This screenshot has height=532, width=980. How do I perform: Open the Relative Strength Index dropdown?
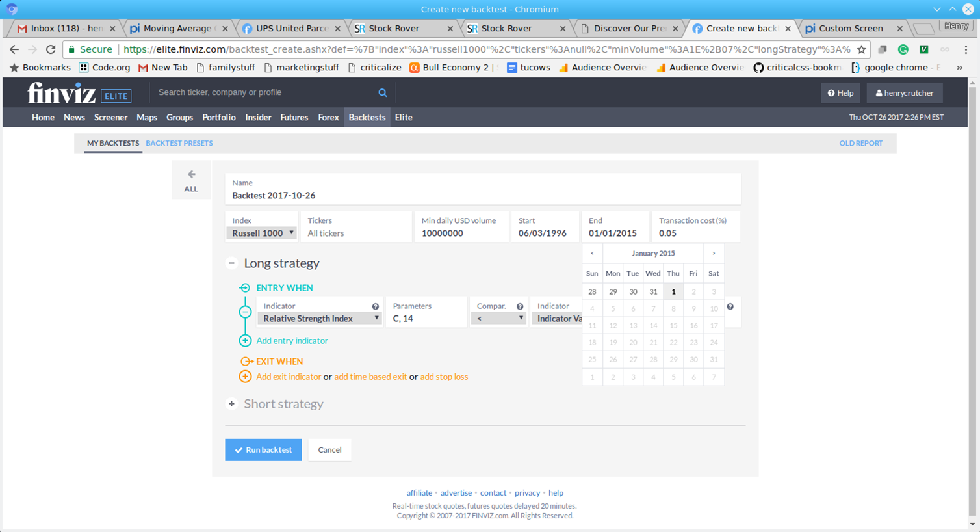point(319,319)
